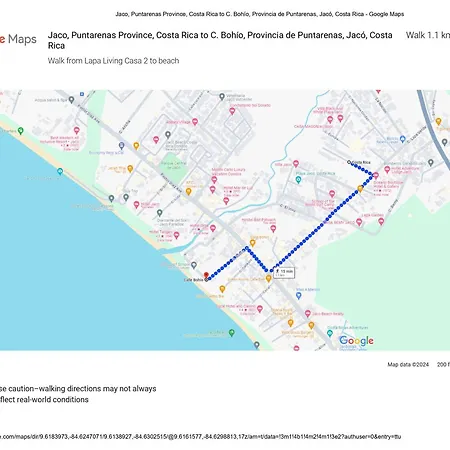Screen dimensions: 450x450
Task: Click the Costa Rican Adventures teal pin
Action: 330,333
